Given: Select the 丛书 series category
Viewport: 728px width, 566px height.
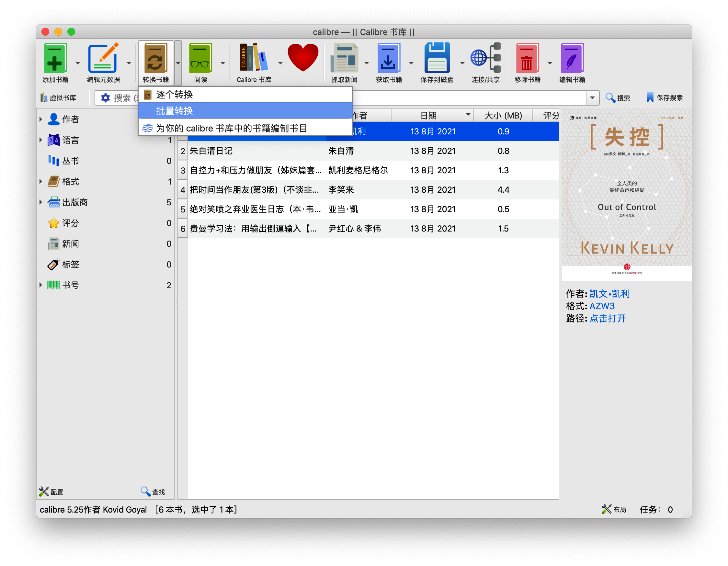Looking at the screenshot, I should pos(70,161).
